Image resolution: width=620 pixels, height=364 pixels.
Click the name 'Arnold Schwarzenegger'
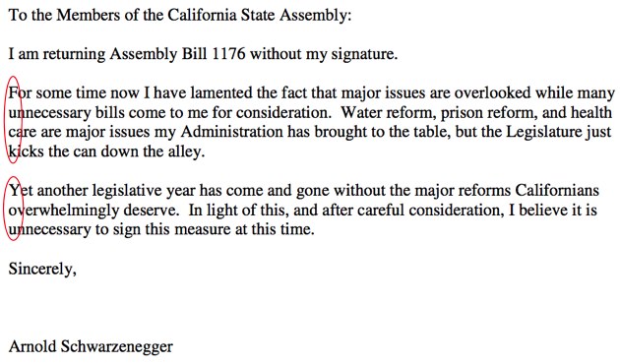coord(91,346)
